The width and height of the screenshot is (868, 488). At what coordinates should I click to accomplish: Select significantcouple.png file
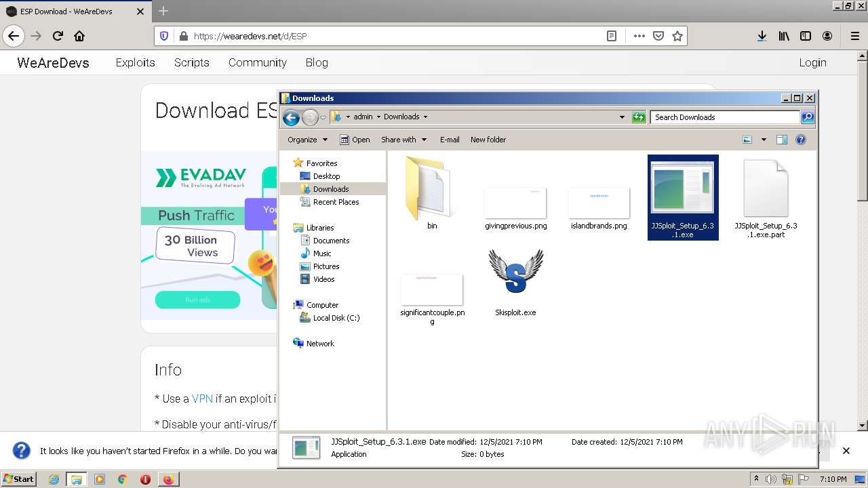point(432,300)
